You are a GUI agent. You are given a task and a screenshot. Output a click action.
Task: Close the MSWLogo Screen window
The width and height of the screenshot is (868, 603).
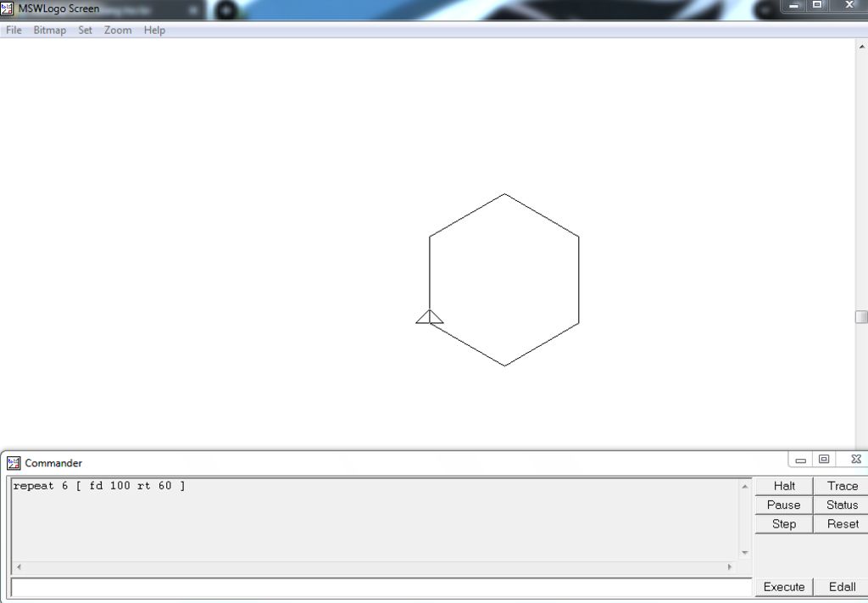pyautogui.click(x=849, y=6)
